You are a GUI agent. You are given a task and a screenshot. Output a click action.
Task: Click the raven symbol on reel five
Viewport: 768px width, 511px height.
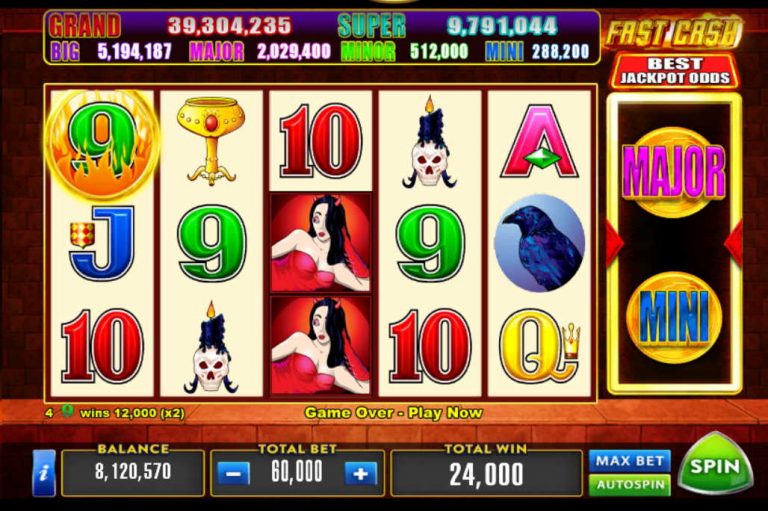539,243
